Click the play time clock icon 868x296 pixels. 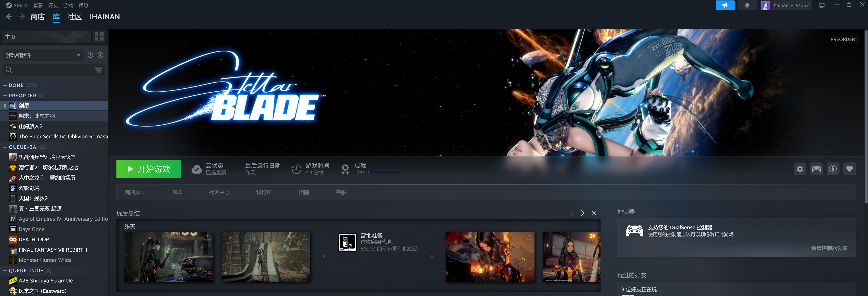click(296, 169)
